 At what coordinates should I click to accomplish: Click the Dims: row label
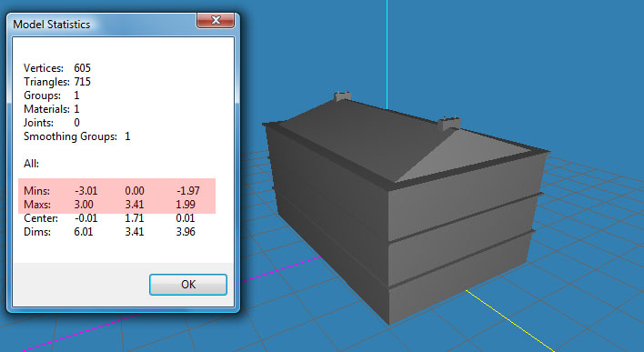pos(37,232)
